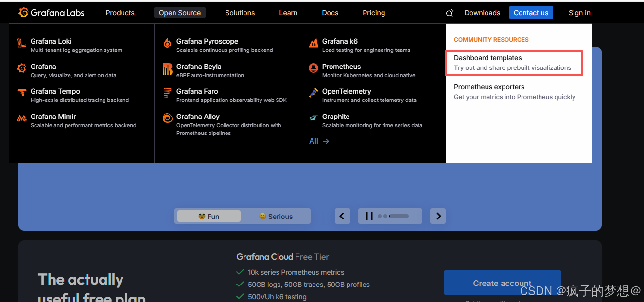
Task: Open the Grafana Pyroscope title link
Action: point(208,41)
